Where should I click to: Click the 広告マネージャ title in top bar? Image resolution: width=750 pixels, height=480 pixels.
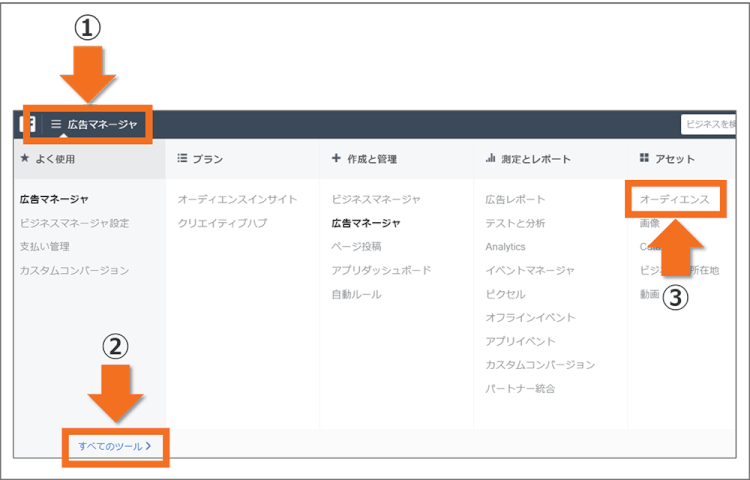[102, 124]
